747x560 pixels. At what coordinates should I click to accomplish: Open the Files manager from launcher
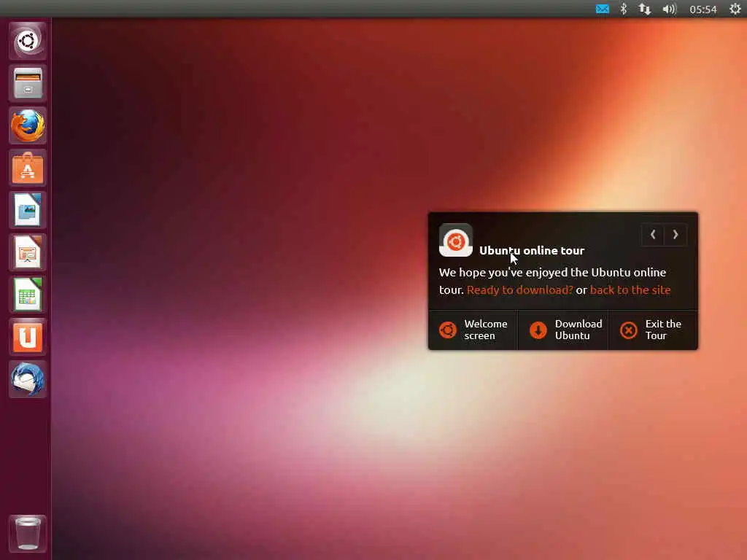click(x=28, y=83)
